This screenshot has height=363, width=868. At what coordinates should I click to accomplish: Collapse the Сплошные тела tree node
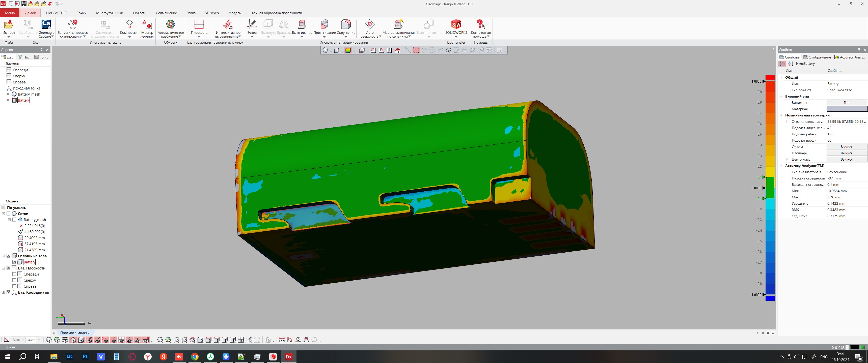(3, 256)
